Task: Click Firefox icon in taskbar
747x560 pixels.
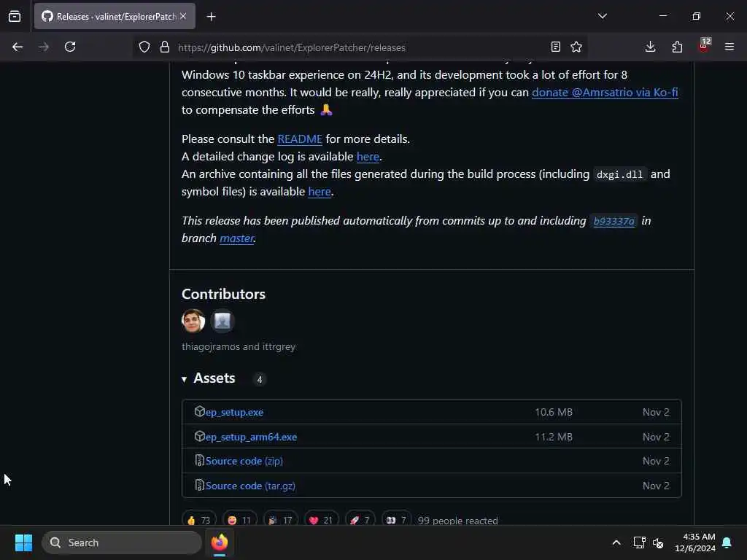Action: 220,542
